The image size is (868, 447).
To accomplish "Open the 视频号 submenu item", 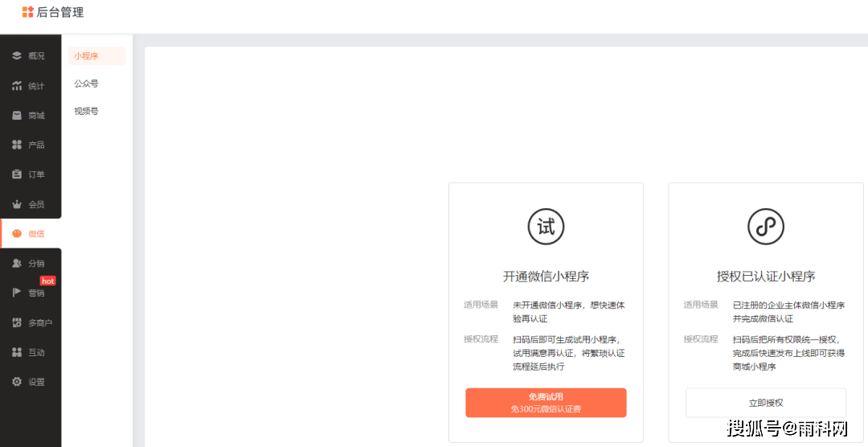I will (x=86, y=111).
